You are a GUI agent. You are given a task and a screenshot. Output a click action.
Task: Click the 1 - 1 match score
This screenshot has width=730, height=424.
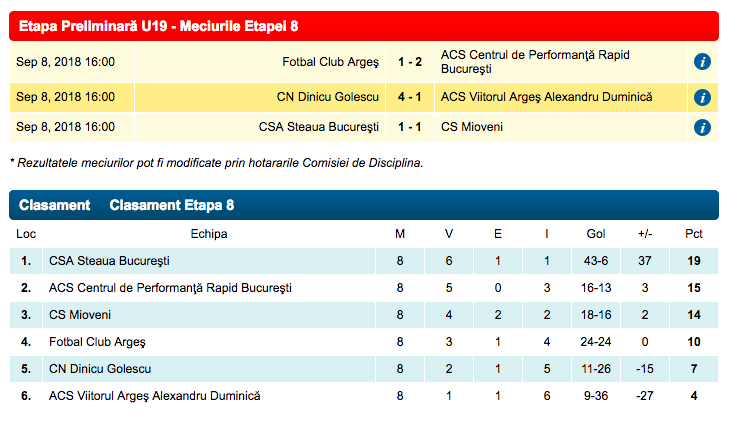click(x=410, y=127)
